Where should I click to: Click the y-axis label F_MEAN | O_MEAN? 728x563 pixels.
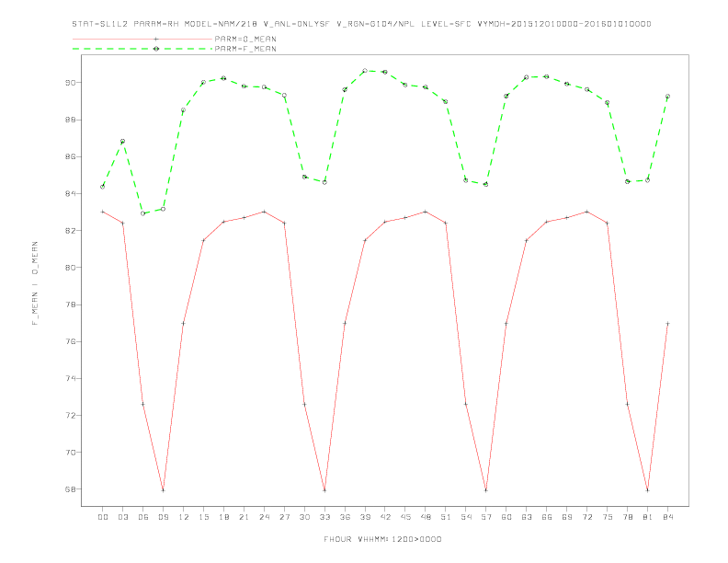[x=35, y=283]
